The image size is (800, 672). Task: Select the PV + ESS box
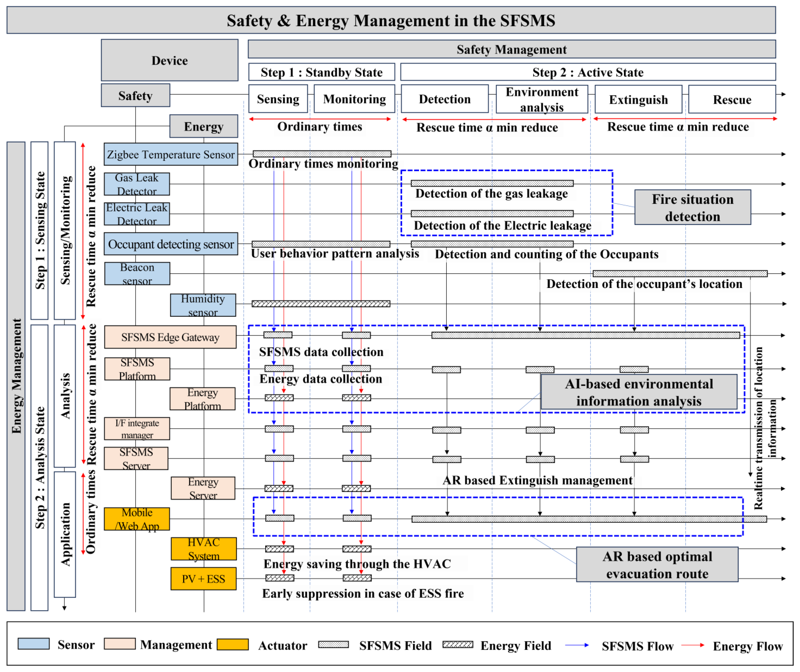(x=203, y=578)
